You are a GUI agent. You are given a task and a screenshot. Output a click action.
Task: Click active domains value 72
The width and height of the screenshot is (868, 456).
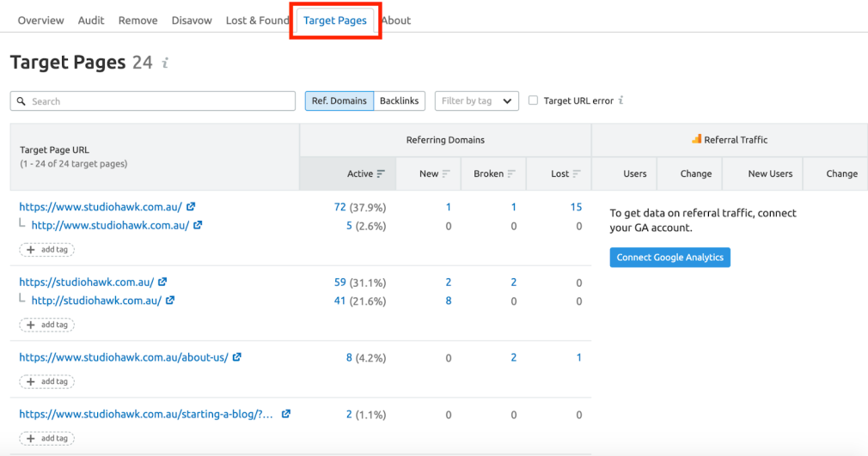point(339,207)
